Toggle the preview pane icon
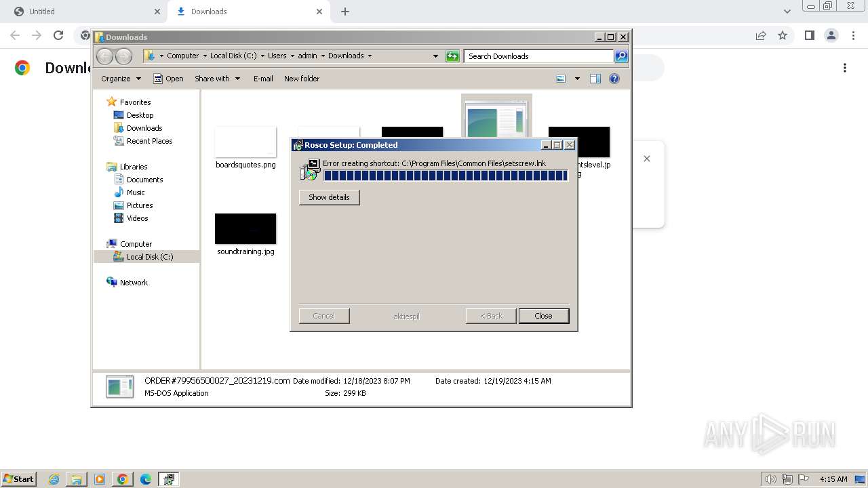The height and width of the screenshot is (488, 868). point(595,79)
